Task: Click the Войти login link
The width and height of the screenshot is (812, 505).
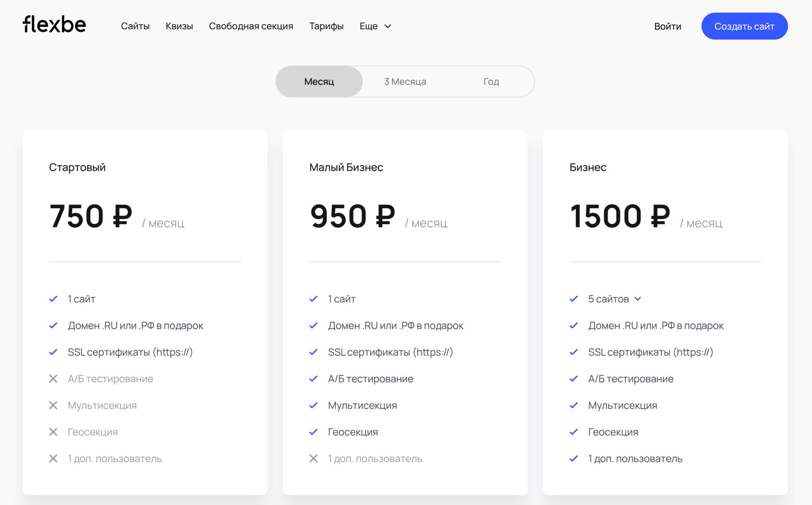Action: [668, 27]
